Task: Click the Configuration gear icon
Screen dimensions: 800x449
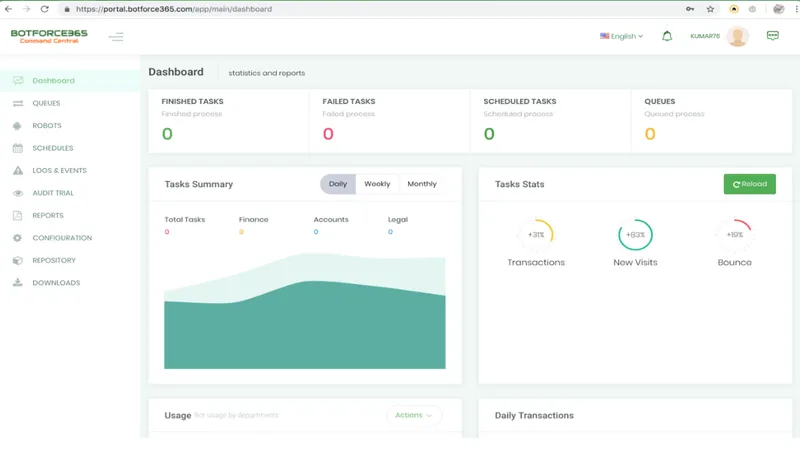Action: click(x=18, y=238)
